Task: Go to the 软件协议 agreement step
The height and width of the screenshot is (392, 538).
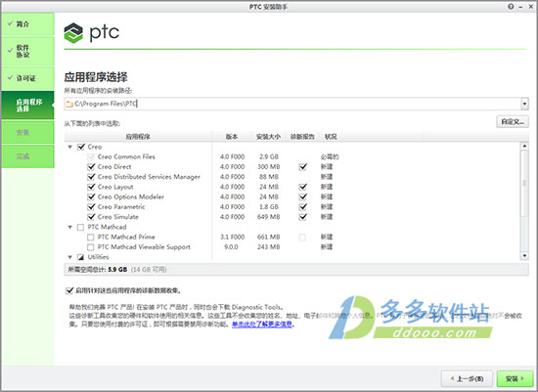Action: click(27, 51)
